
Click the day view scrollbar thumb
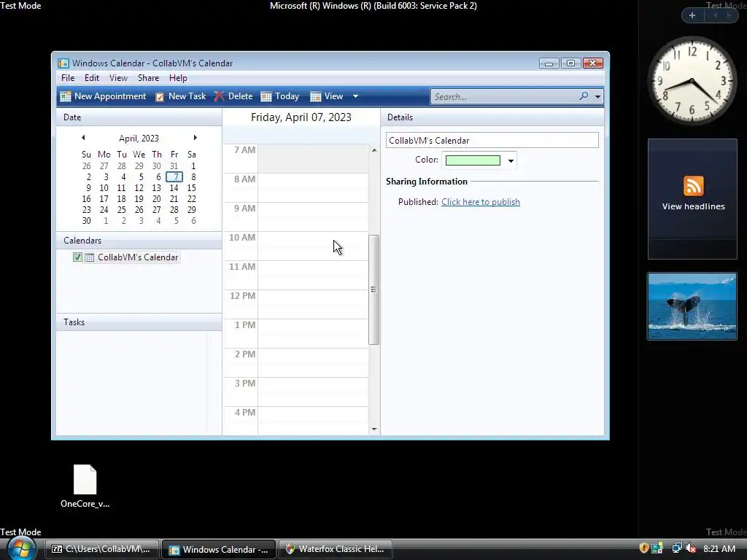374,289
